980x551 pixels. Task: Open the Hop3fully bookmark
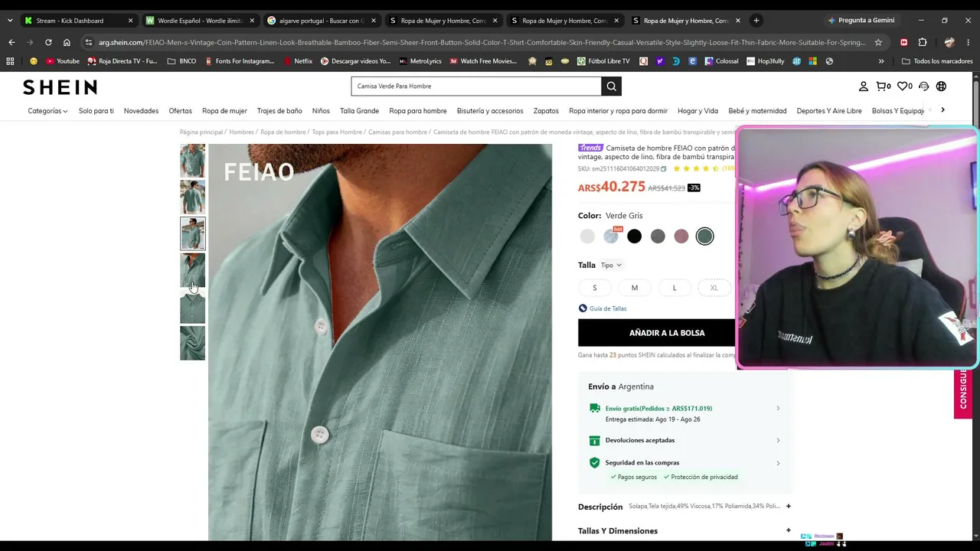[766, 61]
